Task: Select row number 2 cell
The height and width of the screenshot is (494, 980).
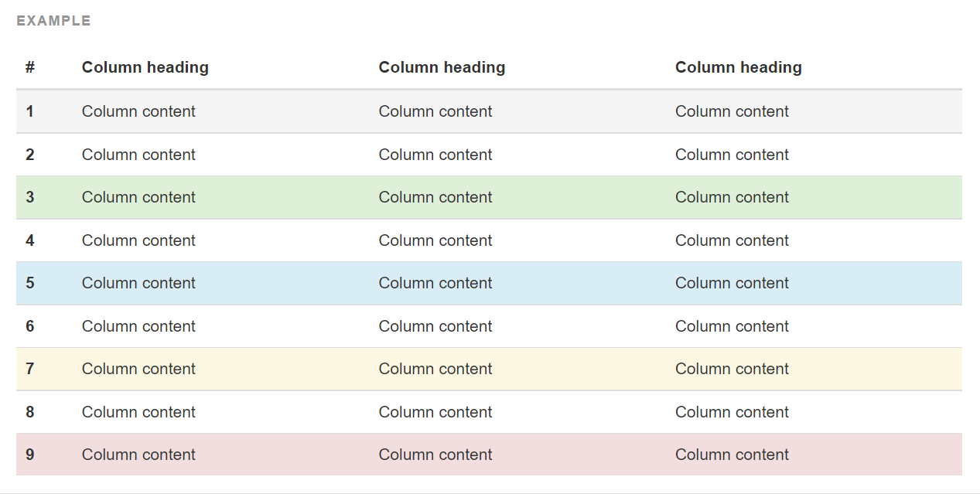Action: [30, 155]
